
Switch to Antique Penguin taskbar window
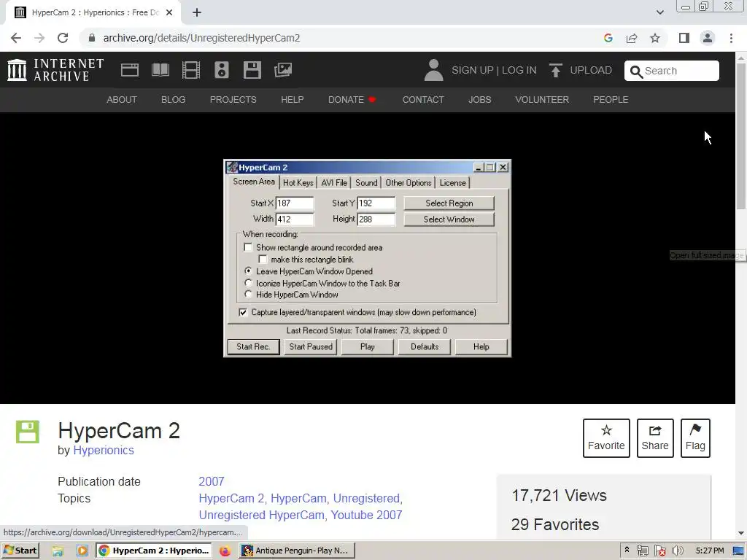click(x=297, y=551)
